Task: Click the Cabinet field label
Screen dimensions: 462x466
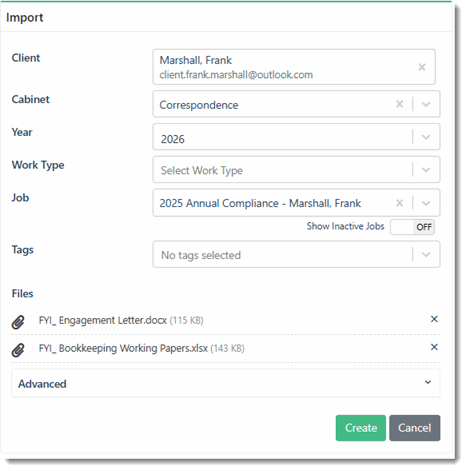Action: [31, 99]
